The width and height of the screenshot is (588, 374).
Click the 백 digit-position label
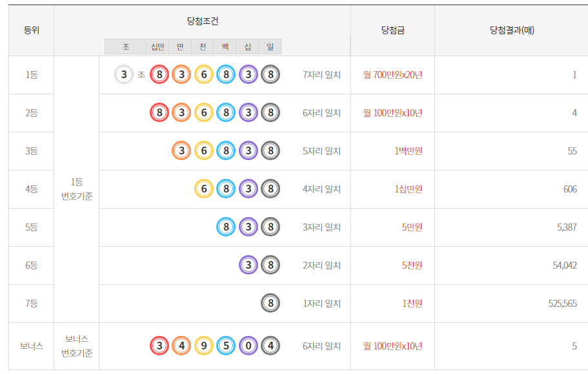pos(225,47)
